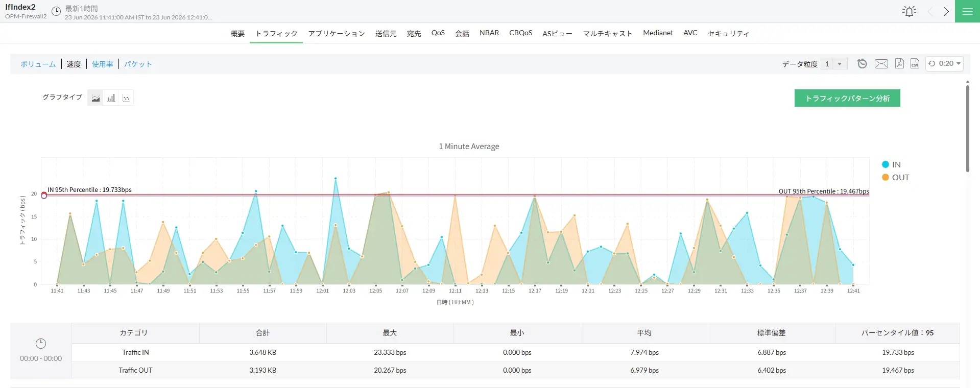Click the IN 95th Percentile line marker

[44, 196]
